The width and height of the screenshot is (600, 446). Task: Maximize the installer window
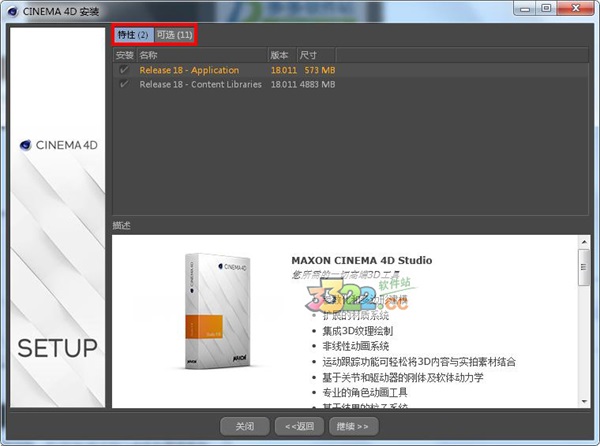(546, 8)
